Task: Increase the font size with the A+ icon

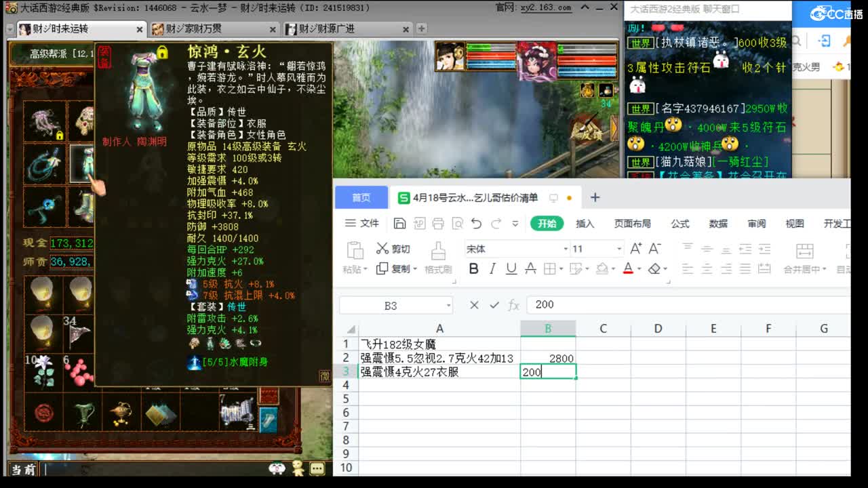Action: pos(635,249)
